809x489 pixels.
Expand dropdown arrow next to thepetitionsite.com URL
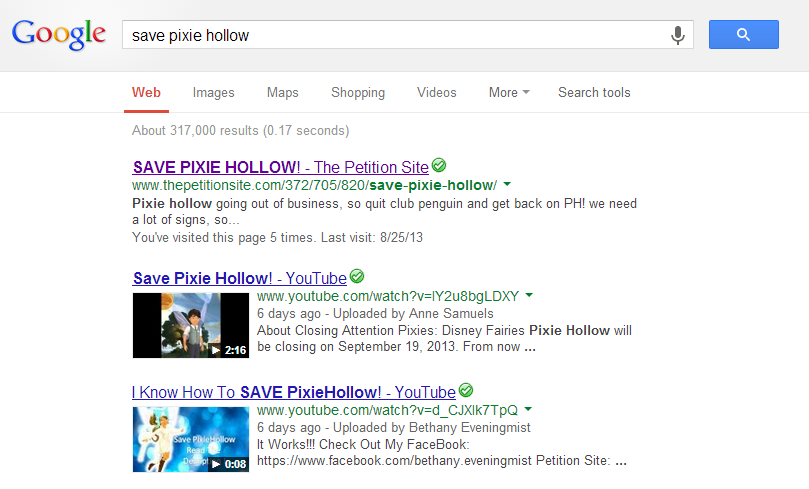pos(507,185)
